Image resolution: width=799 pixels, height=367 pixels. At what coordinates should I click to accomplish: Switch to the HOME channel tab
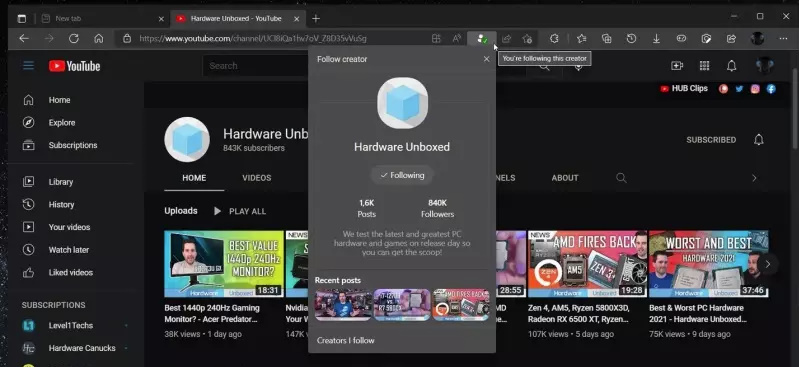(194, 178)
